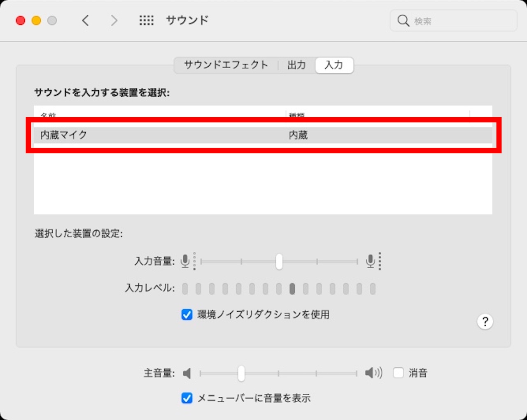The width and height of the screenshot is (527, 420).
Task: Click the loud speaker icon next to 消音
Action: click(373, 373)
